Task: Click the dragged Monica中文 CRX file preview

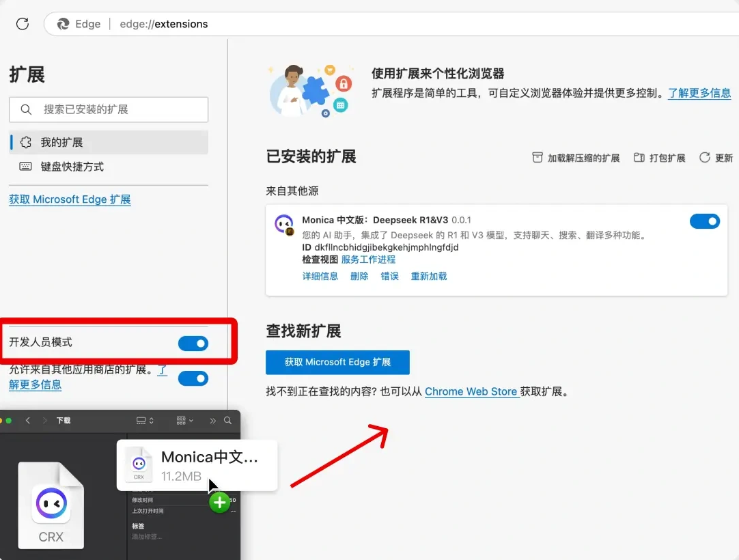Action: (197, 465)
